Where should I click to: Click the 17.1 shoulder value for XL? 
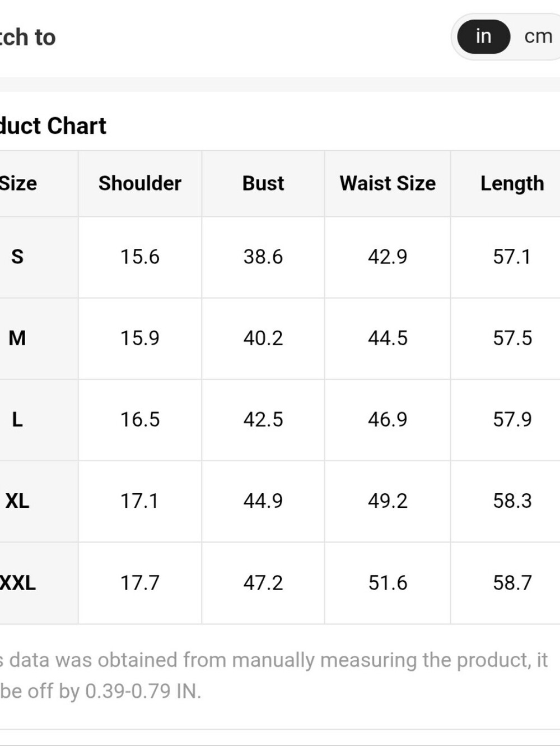tap(140, 501)
